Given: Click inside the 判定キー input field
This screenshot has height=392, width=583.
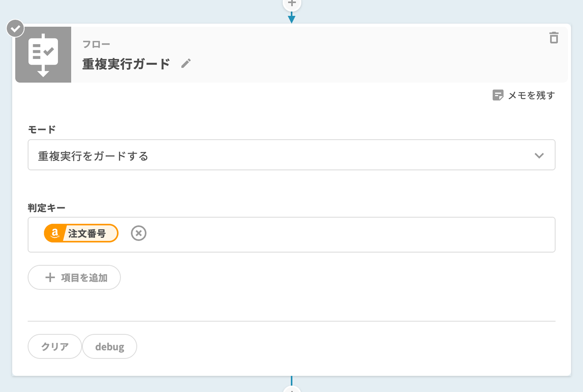Looking at the screenshot, I should tap(325, 234).
